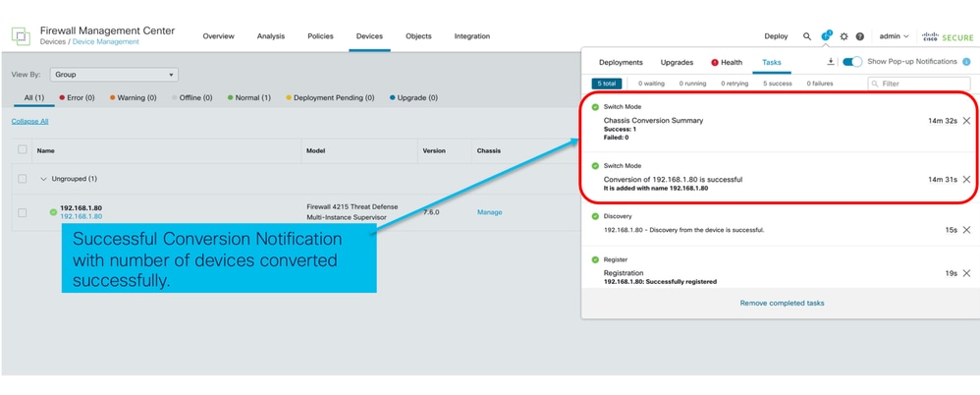Screen dimensions: 980x395
Task: Filter devices by All (1) tab
Action: pos(34,97)
